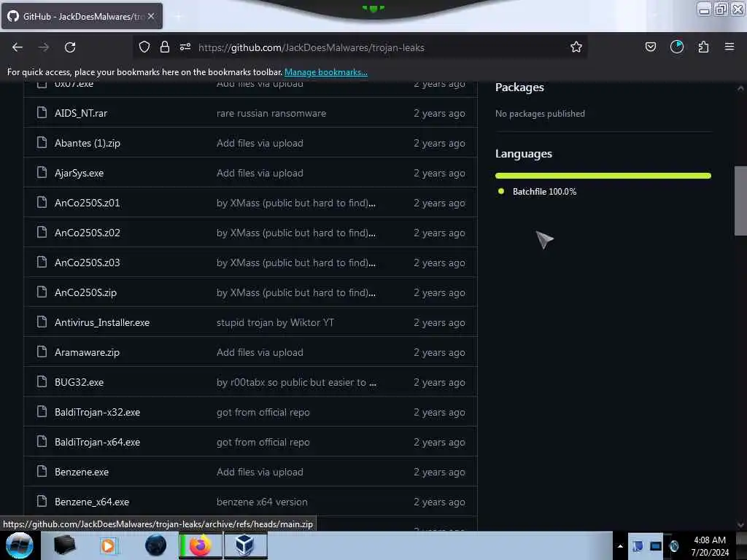Reload the GitHub page
Screen dimensions: 747x560
coord(70,47)
